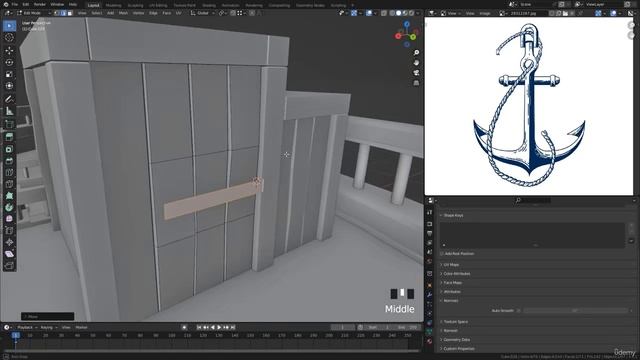Screen dimensions: 640x360
Task: Toggle the camera view icon
Action: [416, 73]
